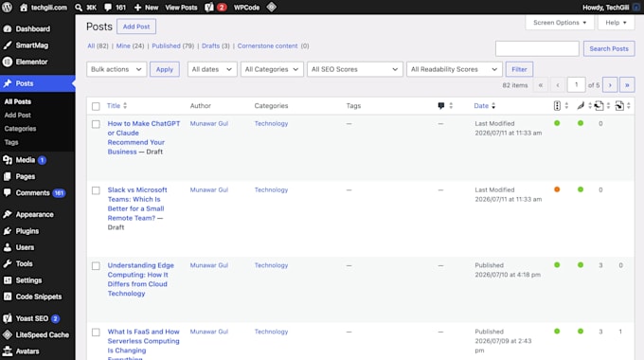Open Dashboard in the sidebar
Viewport: 644px width, 360px height.
pos(33,28)
